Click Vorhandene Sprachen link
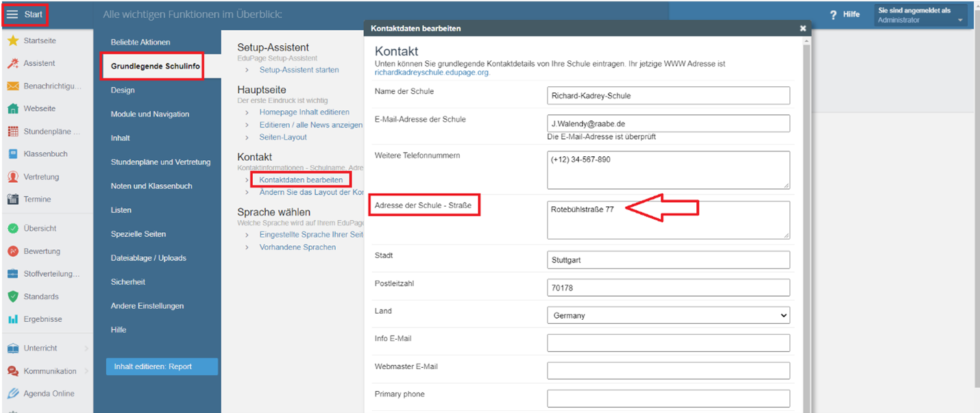Screen dimensions: 980x413 pos(297,247)
